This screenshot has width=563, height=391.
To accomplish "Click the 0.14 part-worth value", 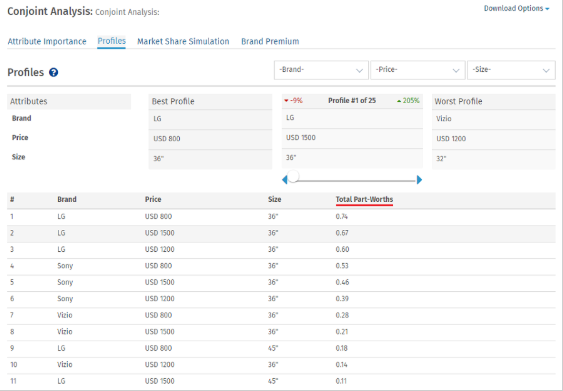I will 341,365.
